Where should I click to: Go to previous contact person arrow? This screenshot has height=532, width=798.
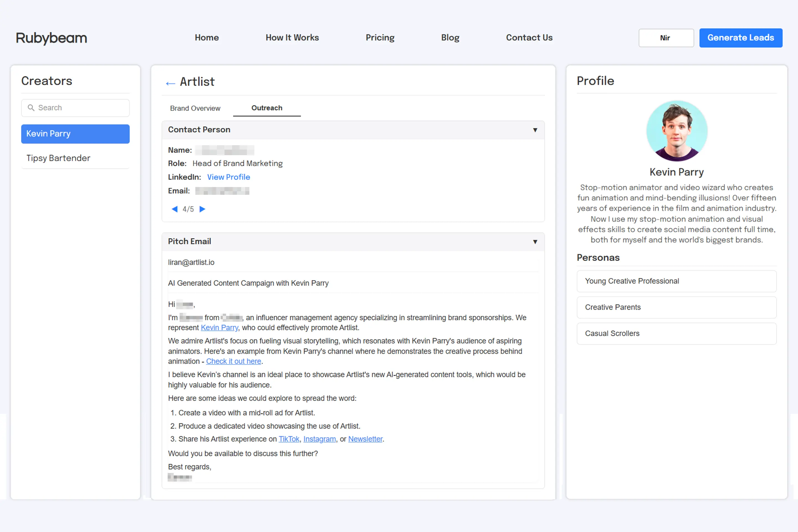(174, 209)
